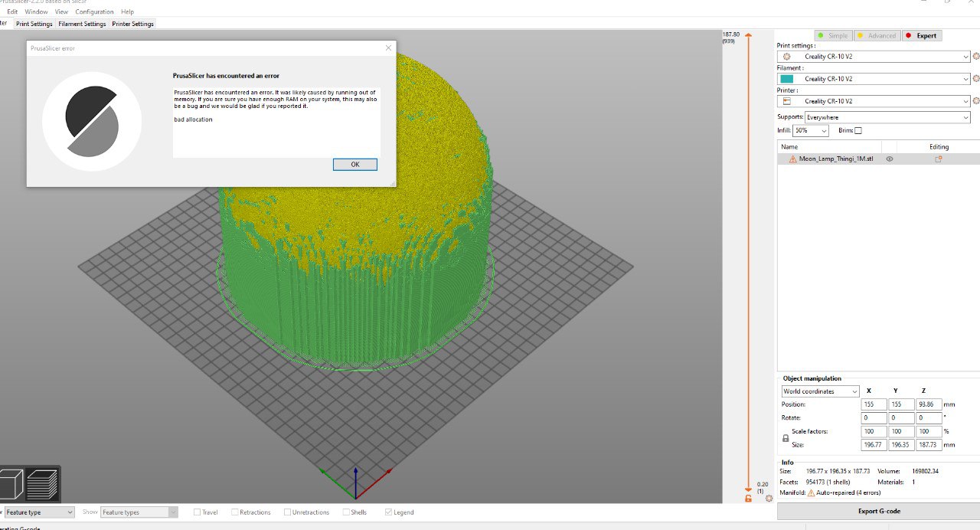Image resolution: width=980 pixels, height=530 pixels.
Task: Click the Name column header
Action: pyautogui.click(x=829, y=146)
